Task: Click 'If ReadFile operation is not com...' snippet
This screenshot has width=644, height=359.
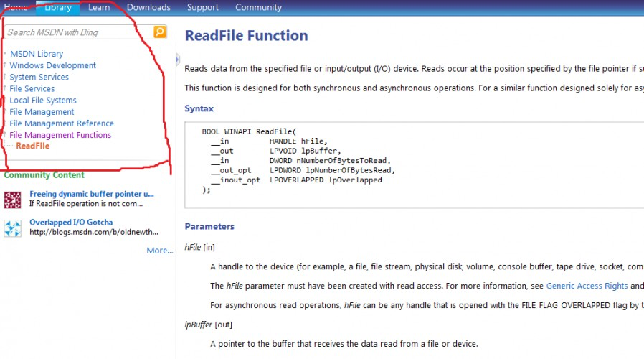Action: 86,204
